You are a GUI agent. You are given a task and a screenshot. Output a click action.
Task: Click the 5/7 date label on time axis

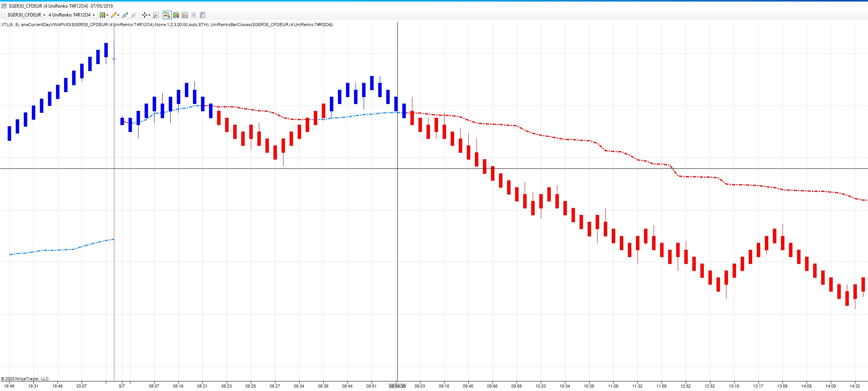pyautogui.click(x=122, y=386)
